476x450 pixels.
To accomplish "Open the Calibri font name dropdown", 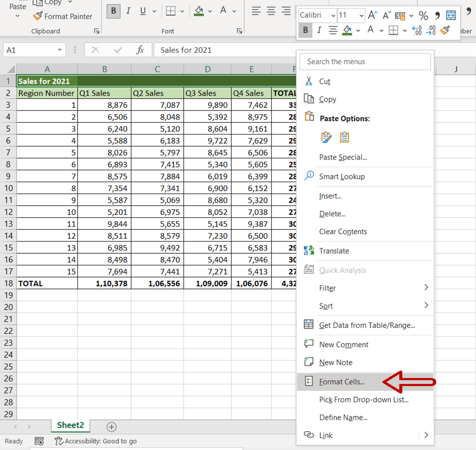I will click(x=333, y=15).
